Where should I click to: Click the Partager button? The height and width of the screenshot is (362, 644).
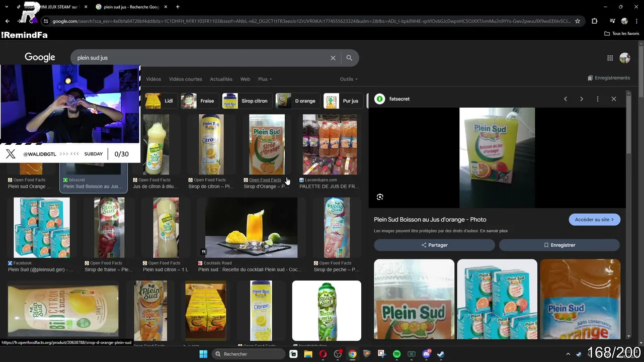pyautogui.click(x=435, y=245)
